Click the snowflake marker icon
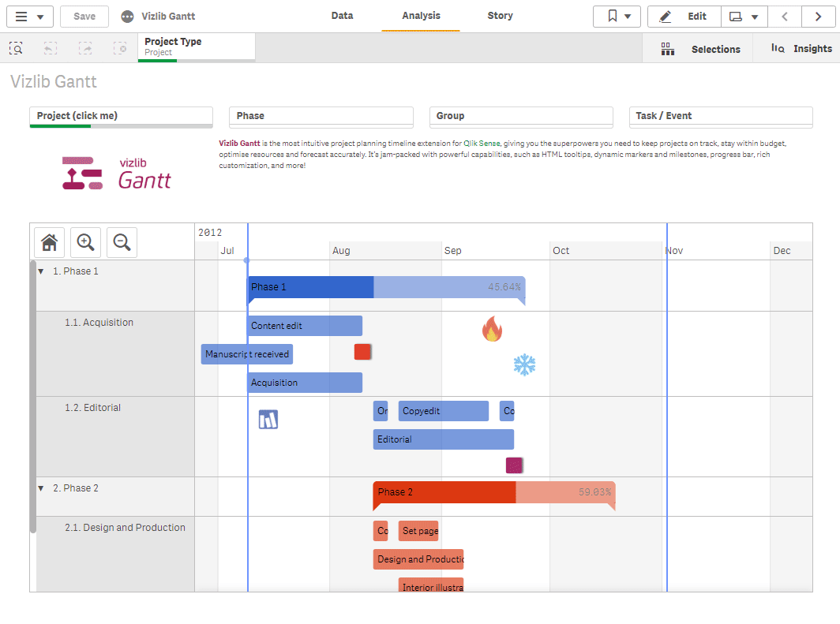Screen dimensions: 840x624 coord(524,364)
